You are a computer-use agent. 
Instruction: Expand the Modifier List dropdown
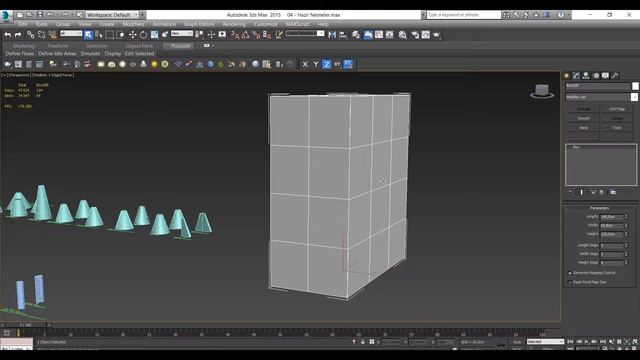634,97
